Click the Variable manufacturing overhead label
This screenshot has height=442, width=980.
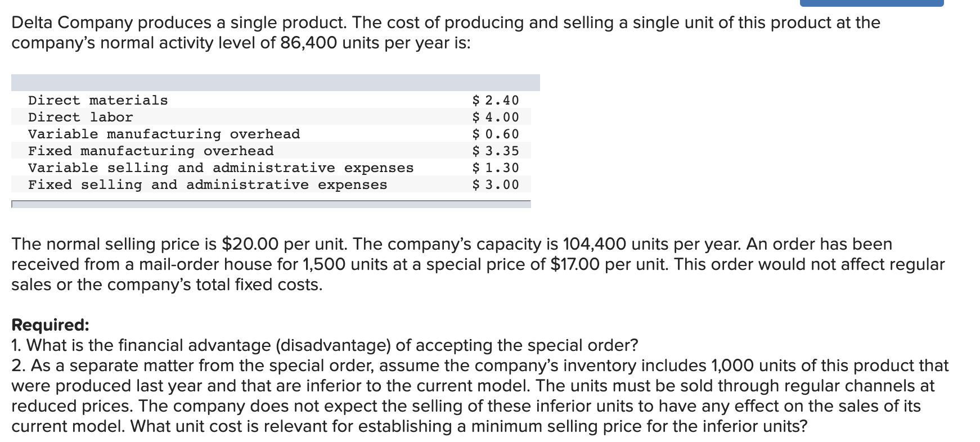coord(164,134)
